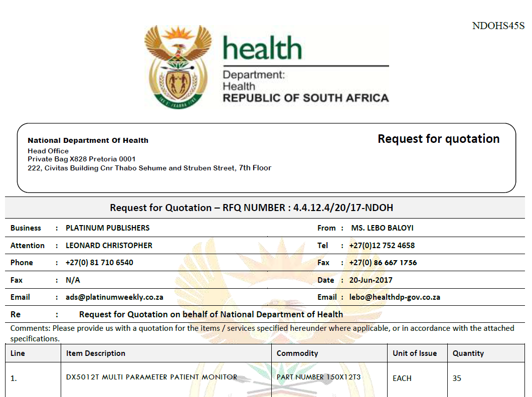
Task: Click the National Department Of Health title
Action: 88,140
